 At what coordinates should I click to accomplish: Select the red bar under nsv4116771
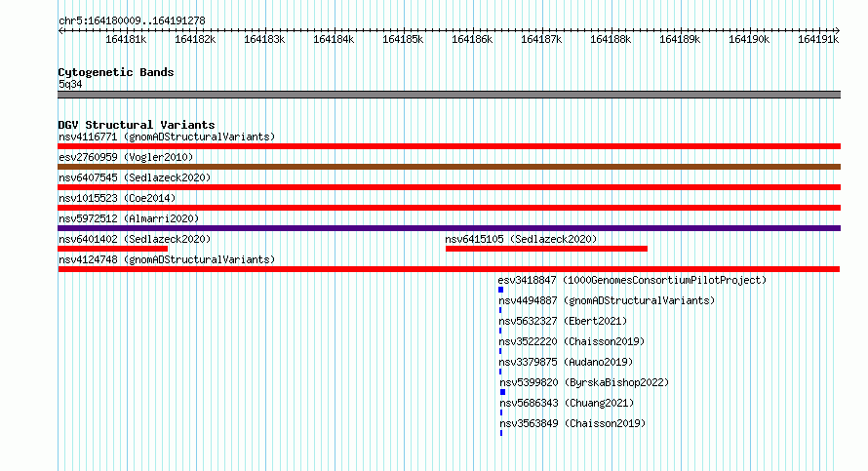tap(449, 146)
